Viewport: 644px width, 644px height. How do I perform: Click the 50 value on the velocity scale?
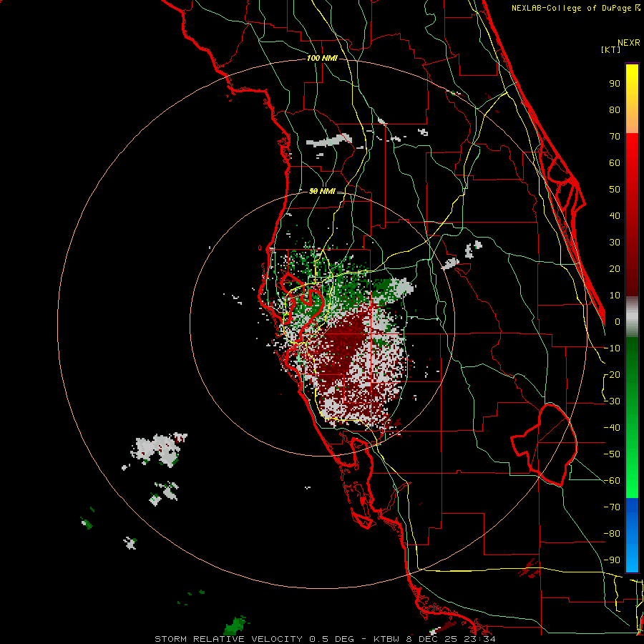(x=615, y=190)
